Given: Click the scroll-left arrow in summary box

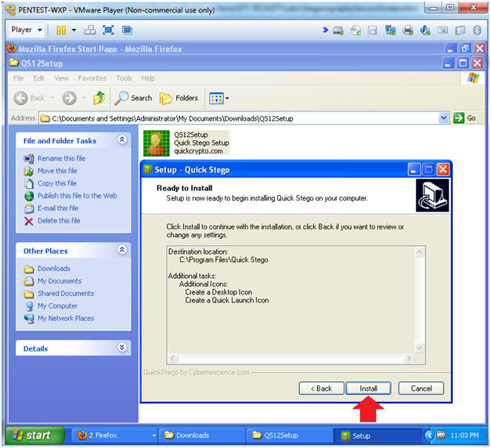Looking at the screenshot, I should [x=173, y=359].
